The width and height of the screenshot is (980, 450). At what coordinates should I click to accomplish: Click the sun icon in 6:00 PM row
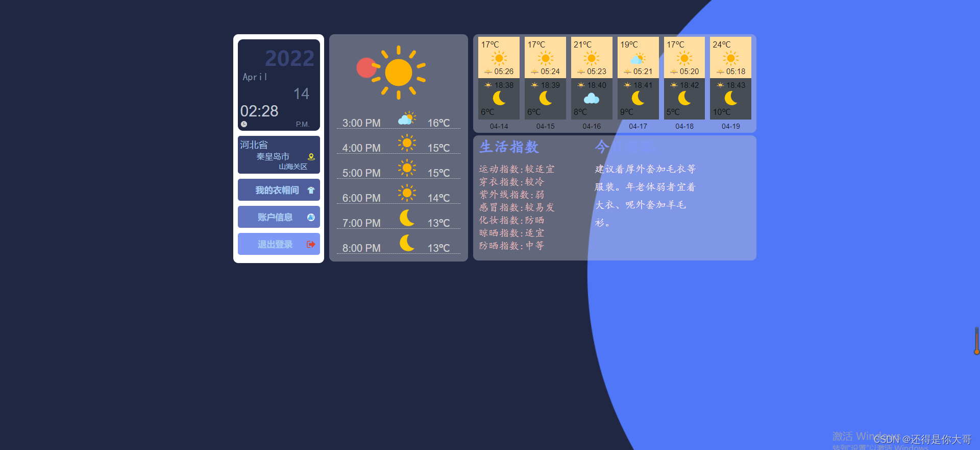click(x=407, y=193)
